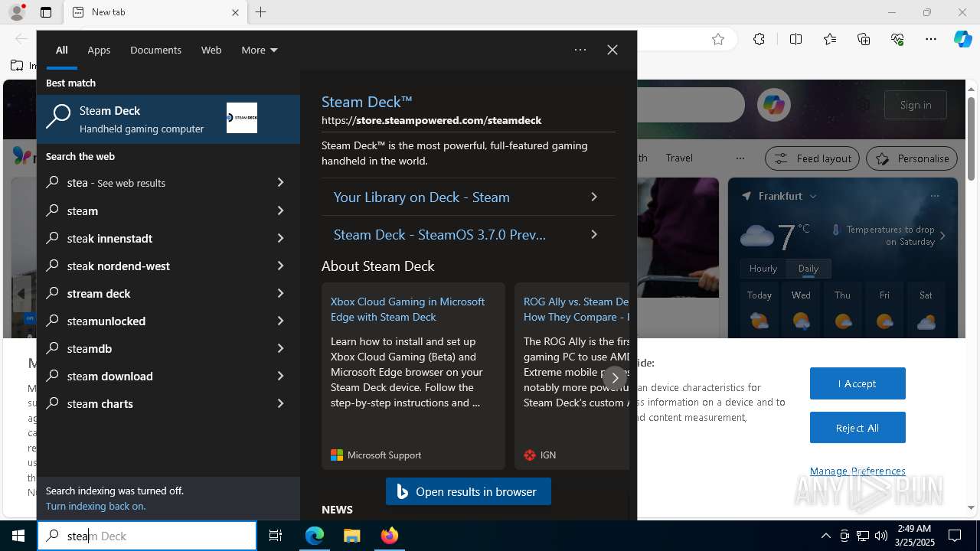
Task: Open the Feed layout button
Action: click(x=812, y=158)
